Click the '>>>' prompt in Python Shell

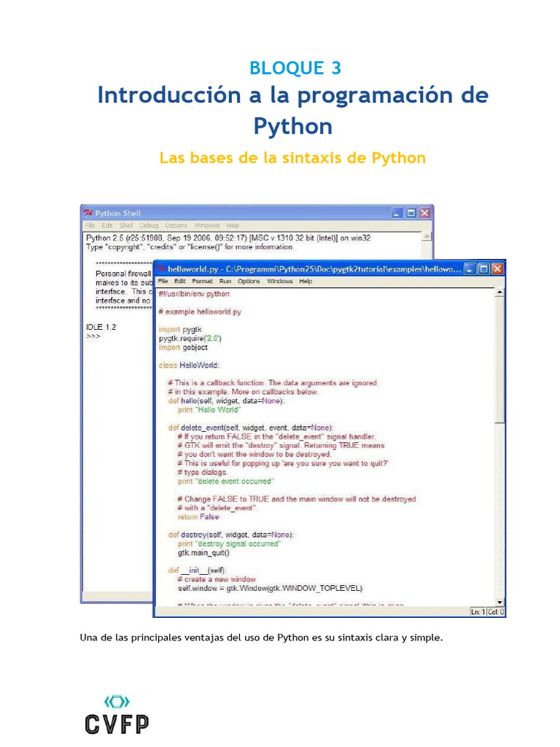pos(93,336)
